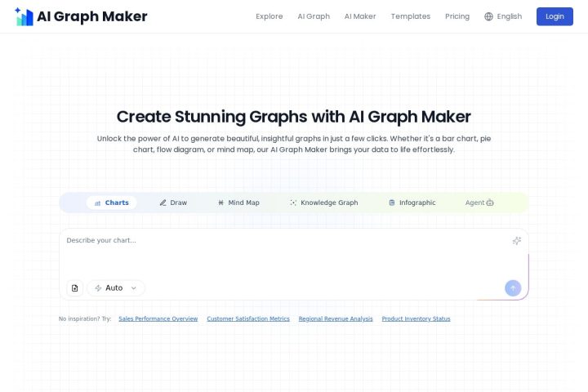The width and height of the screenshot is (588, 392).
Task: Click the Infographic clipboard icon
Action: (391, 203)
